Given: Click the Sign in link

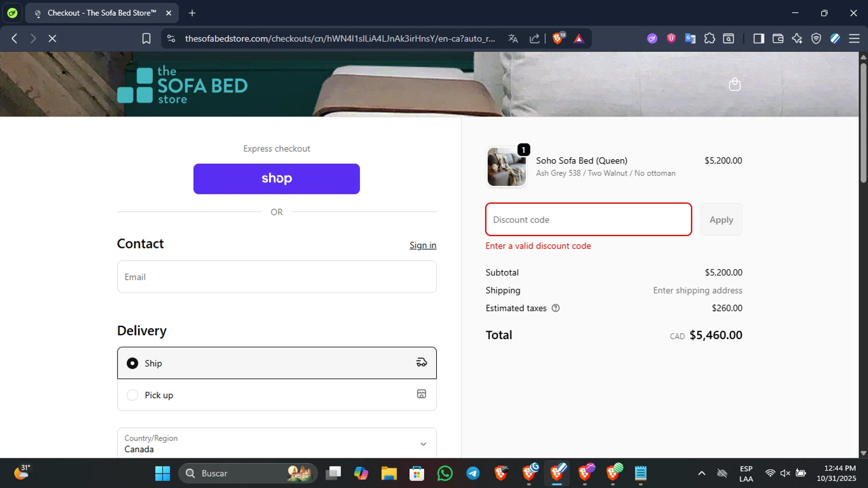Looking at the screenshot, I should pos(423,245).
